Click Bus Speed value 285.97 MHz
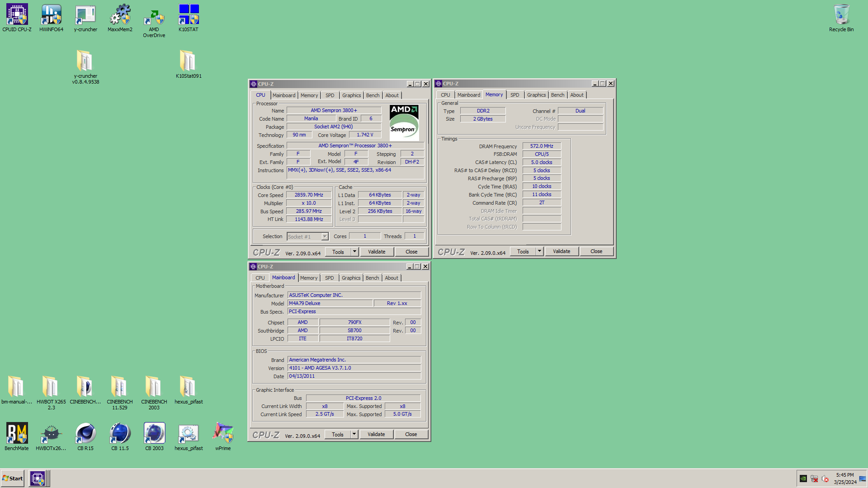Image resolution: width=868 pixels, height=488 pixels. click(x=309, y=211)
